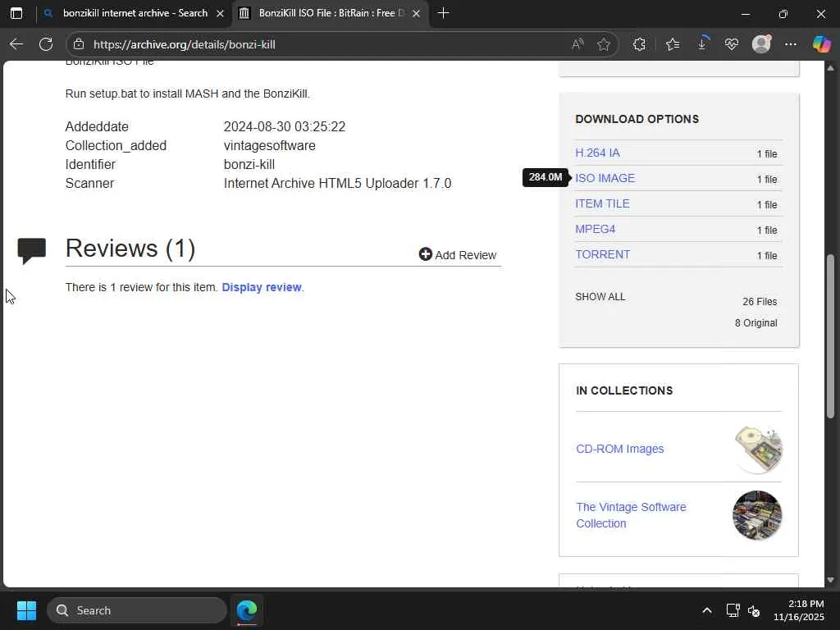Close the BonziKill ISO File tab
Viewport: 840px width, 630px height.
pos(416,13)
